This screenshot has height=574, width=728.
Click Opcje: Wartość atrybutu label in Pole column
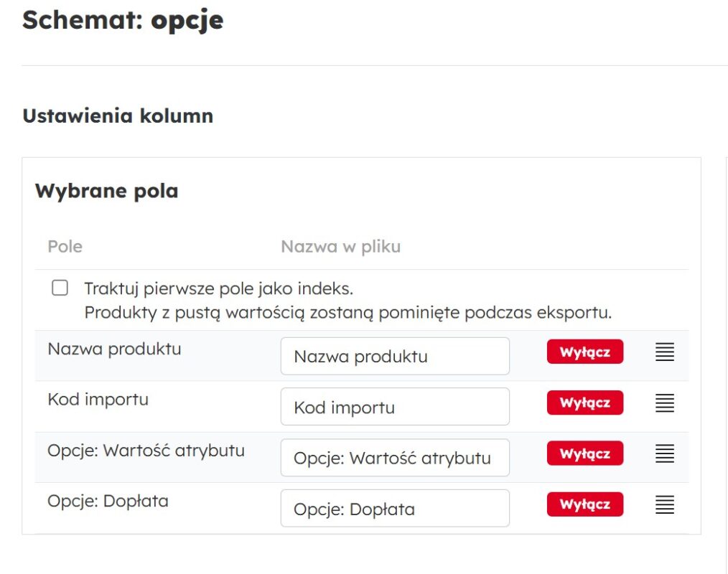(x=146, y=451)
